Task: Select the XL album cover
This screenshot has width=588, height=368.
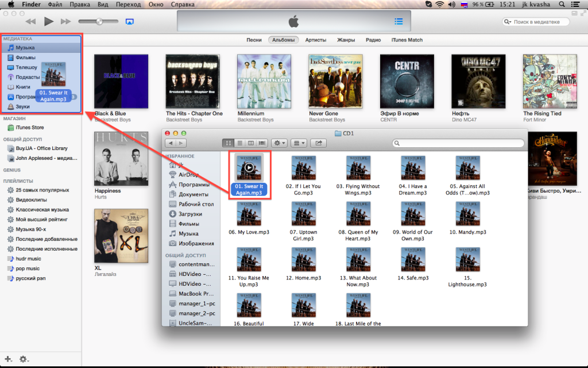Action: [x=121, y=236]
